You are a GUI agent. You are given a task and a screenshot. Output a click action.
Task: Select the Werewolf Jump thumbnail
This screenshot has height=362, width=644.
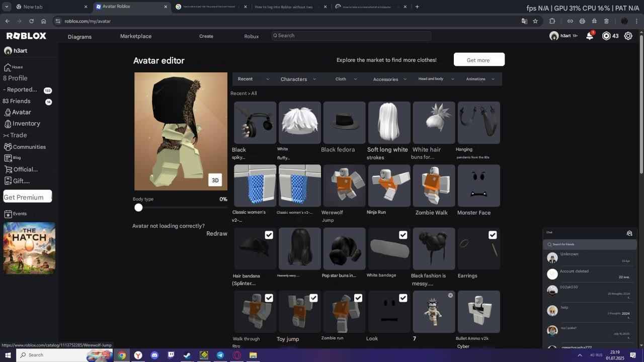tap(344, 185)
